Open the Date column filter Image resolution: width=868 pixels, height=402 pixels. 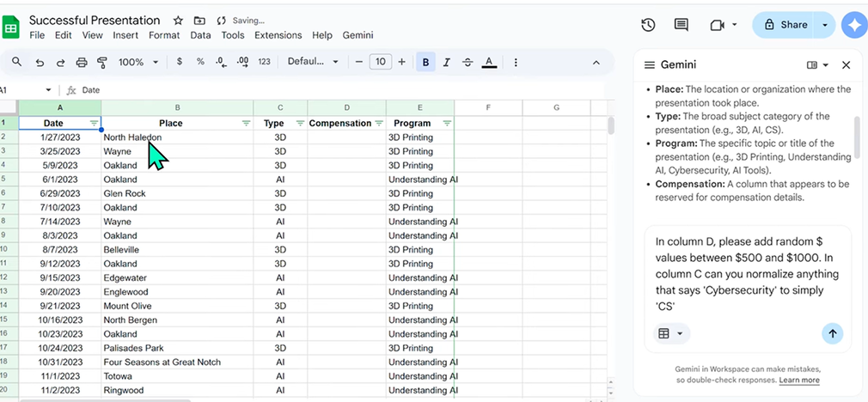click(x=95, y=124)
